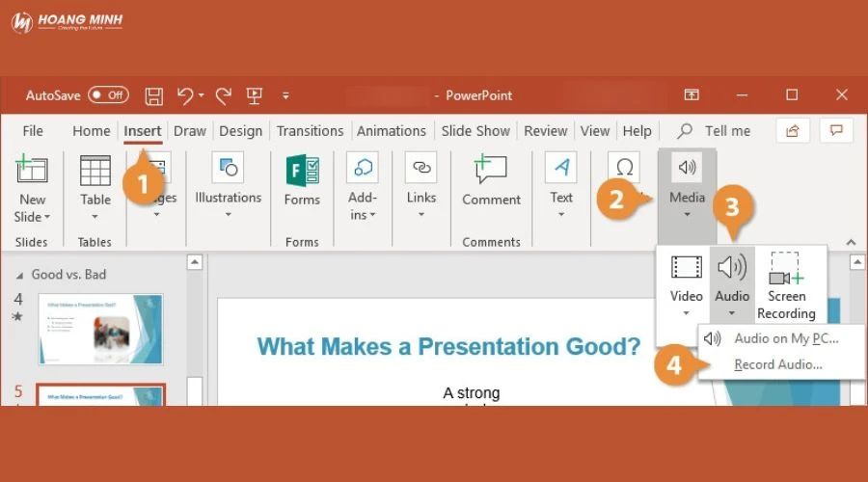
Task: Click the Save icon in title bar
Action: [153, 95]
